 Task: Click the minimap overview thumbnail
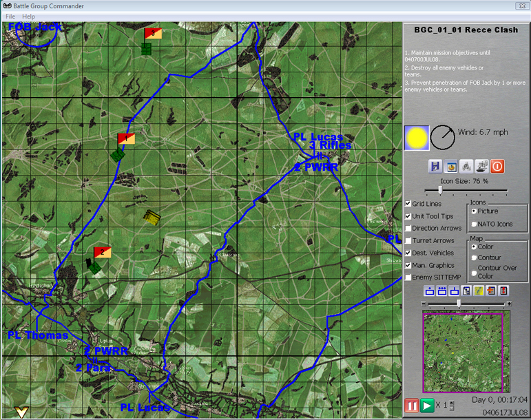[466, 351]
